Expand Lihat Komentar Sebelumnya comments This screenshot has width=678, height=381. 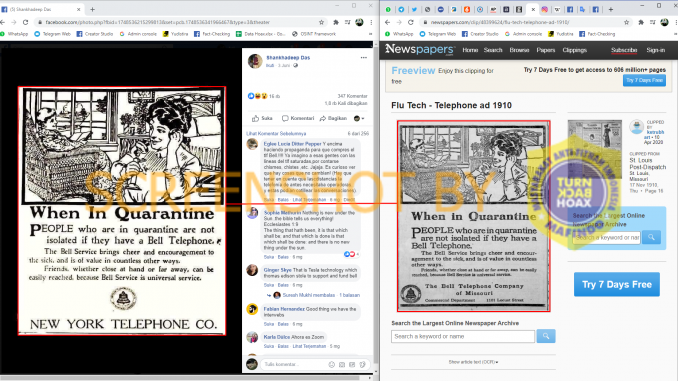point(276,134)
